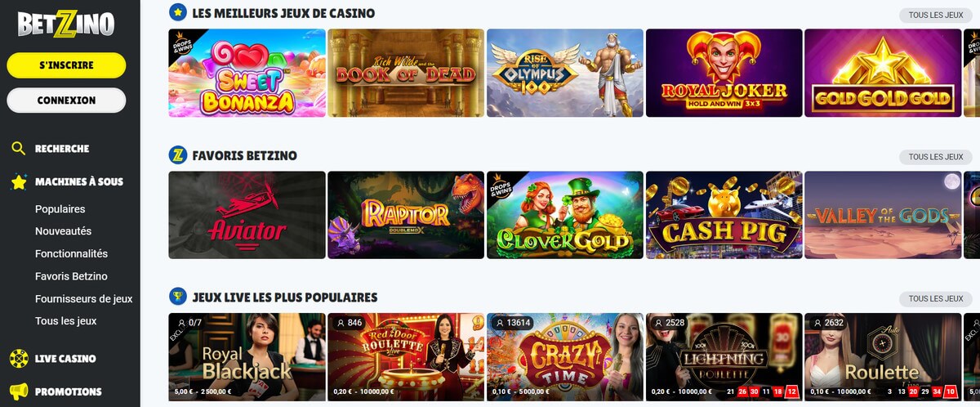Click the trophy icon beside Jeux Live
This screenshot has width=980, height=407.
[177, 297]
